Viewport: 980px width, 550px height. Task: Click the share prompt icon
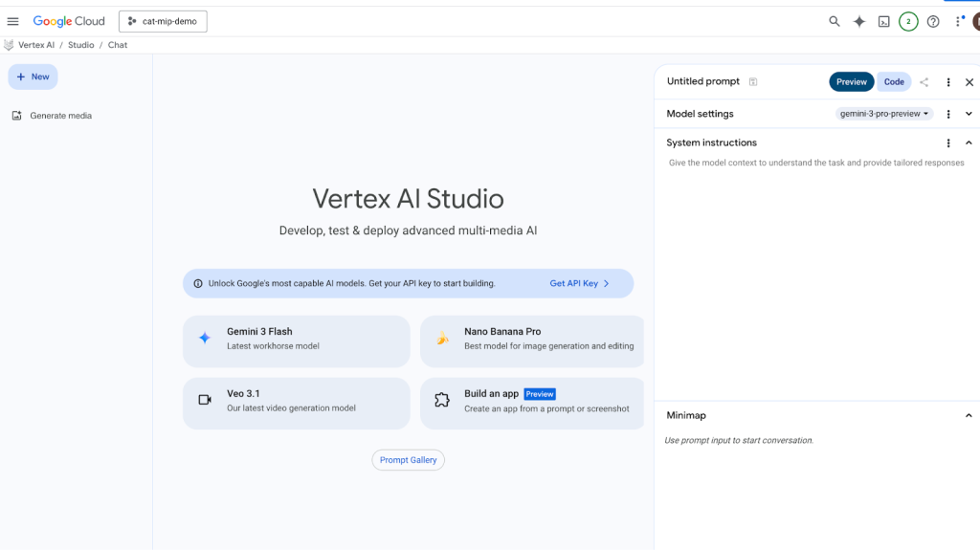(924, 82)
